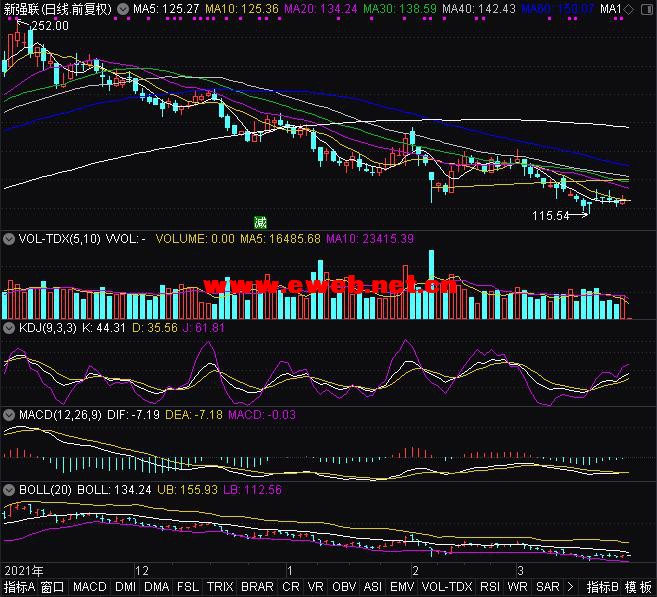Expand the KDJ panel dropdown arrow

pyautogui.click(x=11, y=327)
